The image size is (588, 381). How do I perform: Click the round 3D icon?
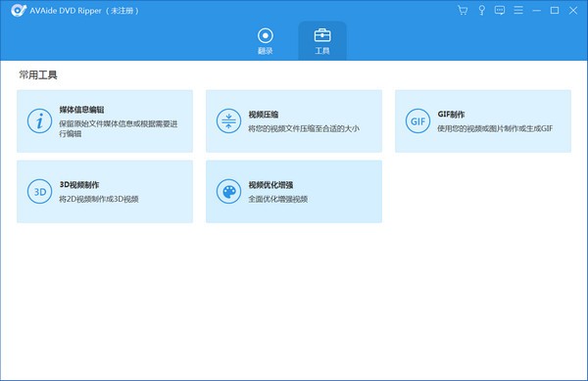(40, 191)
